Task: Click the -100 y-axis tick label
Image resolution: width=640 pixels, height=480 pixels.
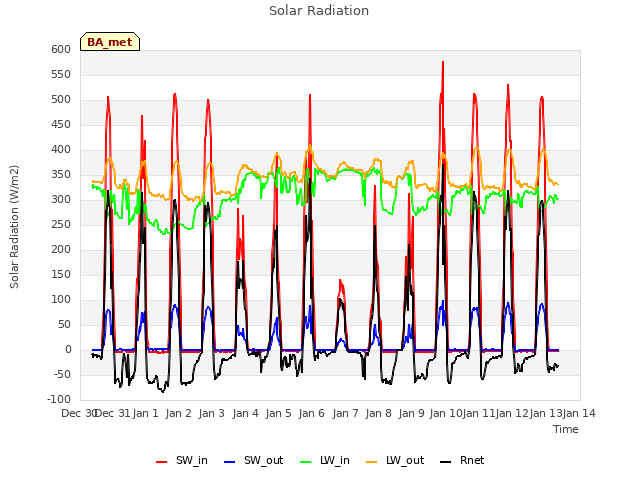Action: 59,399
